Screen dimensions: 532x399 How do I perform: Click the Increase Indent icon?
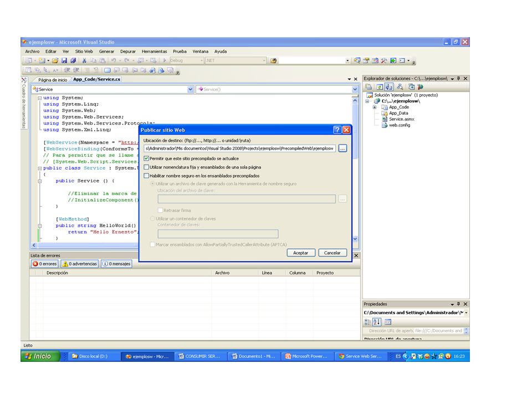tap(76, 70)
